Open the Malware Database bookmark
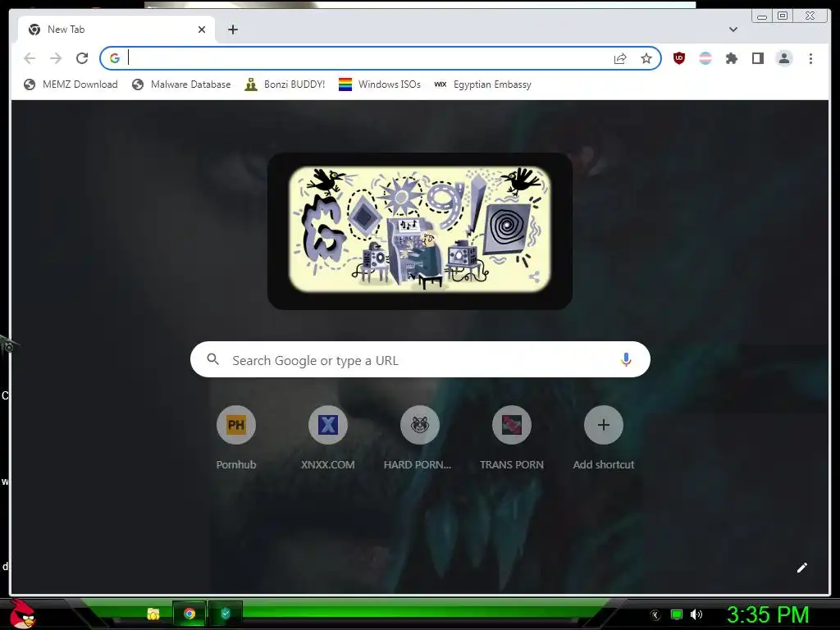Viewport: 840px width, 630px height. pos(181,84)
